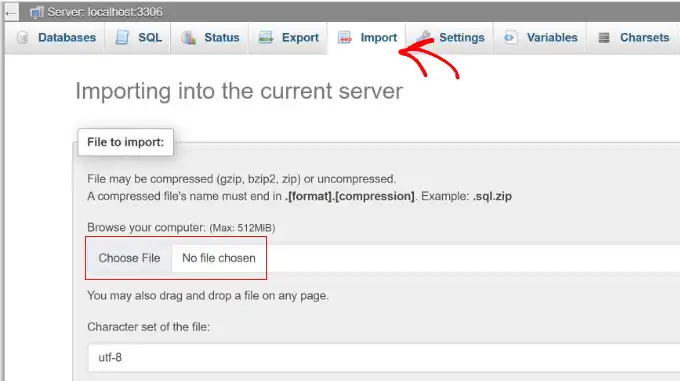Open the utf-8 character set dropdown
This screenshot has height=381, width=680.
pos(384,358)
